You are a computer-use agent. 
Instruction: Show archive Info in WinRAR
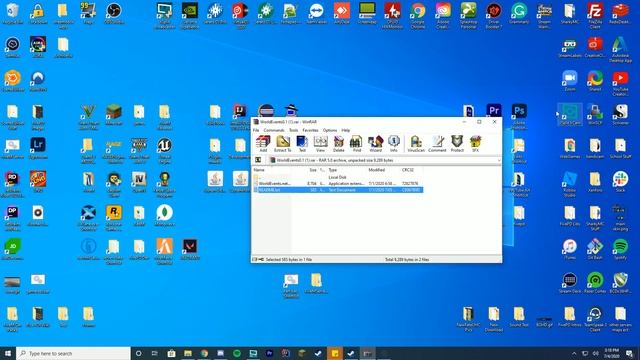393,144
